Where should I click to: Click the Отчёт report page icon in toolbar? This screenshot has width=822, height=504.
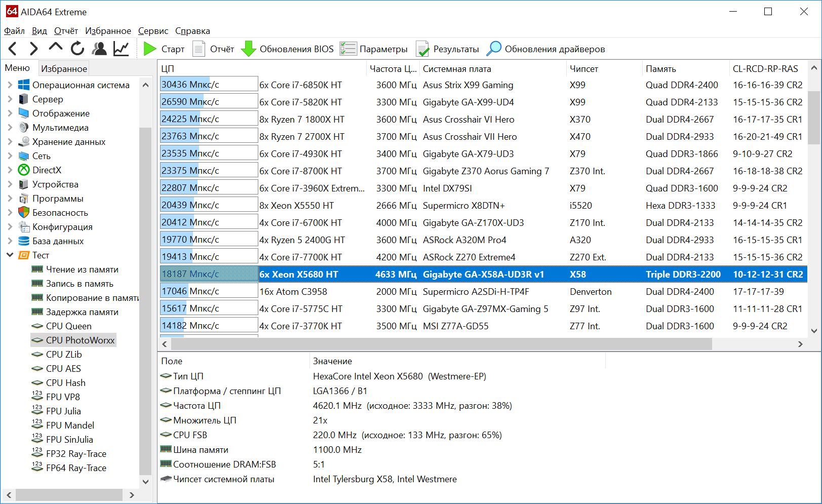tap(199, 49)
